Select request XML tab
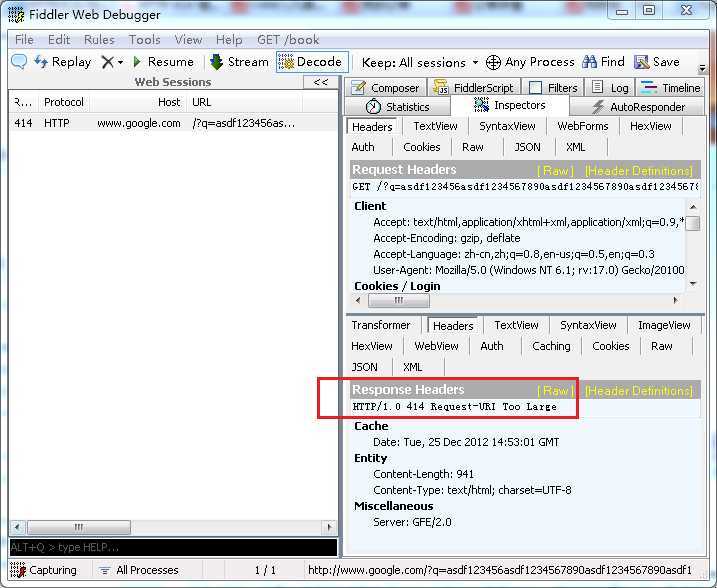This screenshot has height=588, width=717. click(x=575, y=147)
